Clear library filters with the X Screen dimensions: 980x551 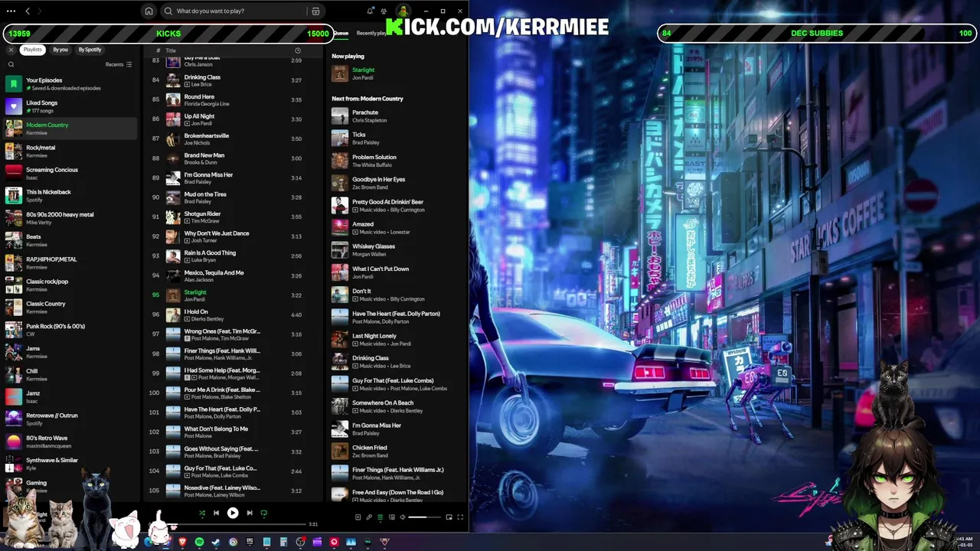11,50
